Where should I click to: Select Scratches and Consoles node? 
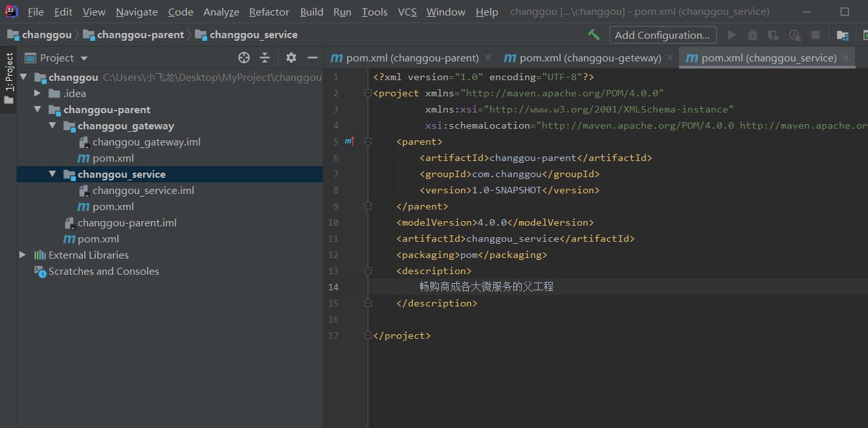(x=104, y=271)
